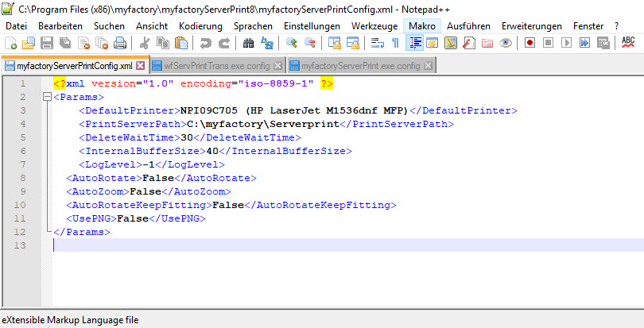The height and width of the screenshot is (328, 644).
Task: Open the Einstellungen menu
Action: pyautogui.click(x=312, y=26)
